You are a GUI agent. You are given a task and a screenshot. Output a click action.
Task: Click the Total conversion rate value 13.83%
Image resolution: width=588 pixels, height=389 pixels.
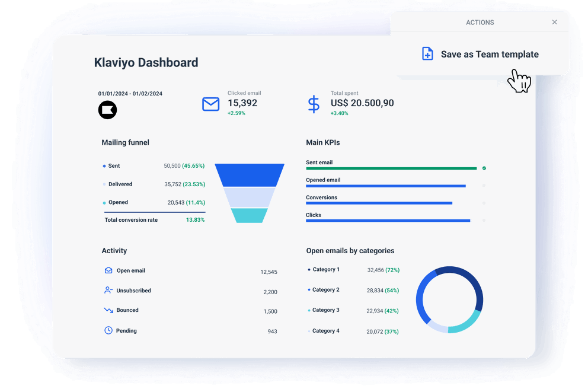point(196,219)
